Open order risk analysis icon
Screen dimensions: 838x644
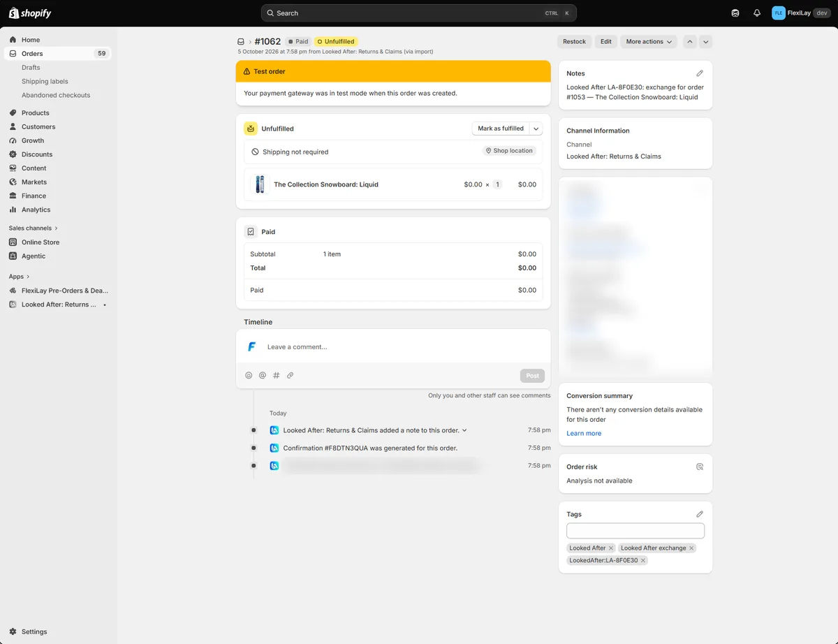pyautogui.click(x=700, y=467)
